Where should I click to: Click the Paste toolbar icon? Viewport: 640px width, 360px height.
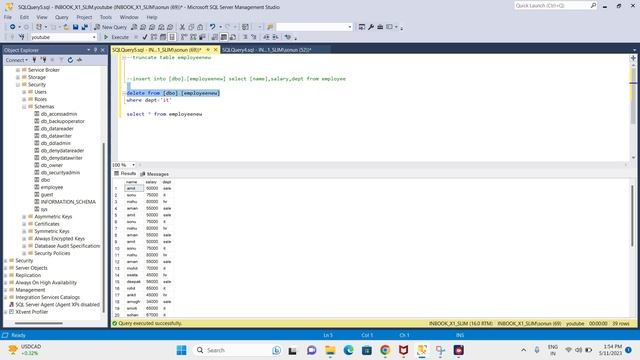pos(200,27)
